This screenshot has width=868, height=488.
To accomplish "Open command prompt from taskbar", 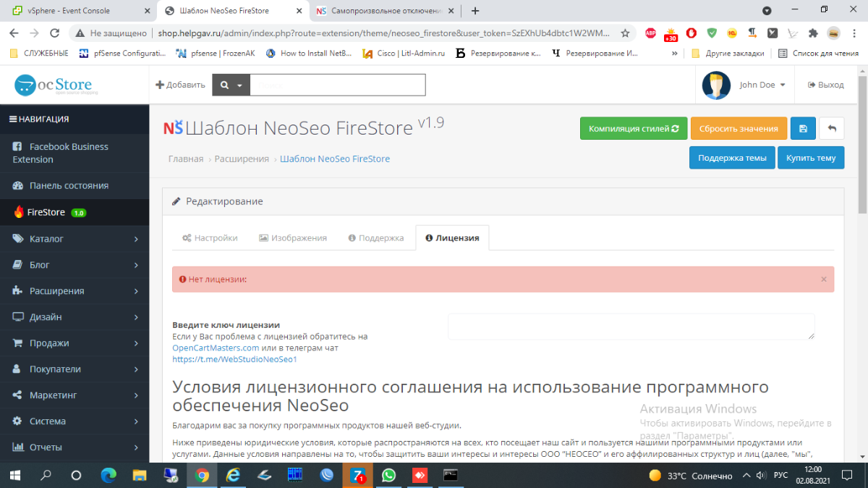I will point(451,476).
